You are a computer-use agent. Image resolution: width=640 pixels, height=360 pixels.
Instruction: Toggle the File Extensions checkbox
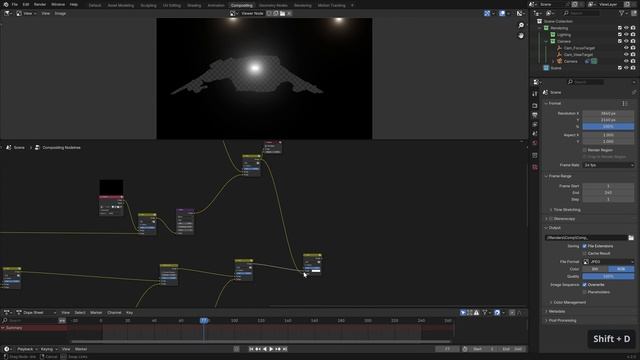tap(584, 246)
